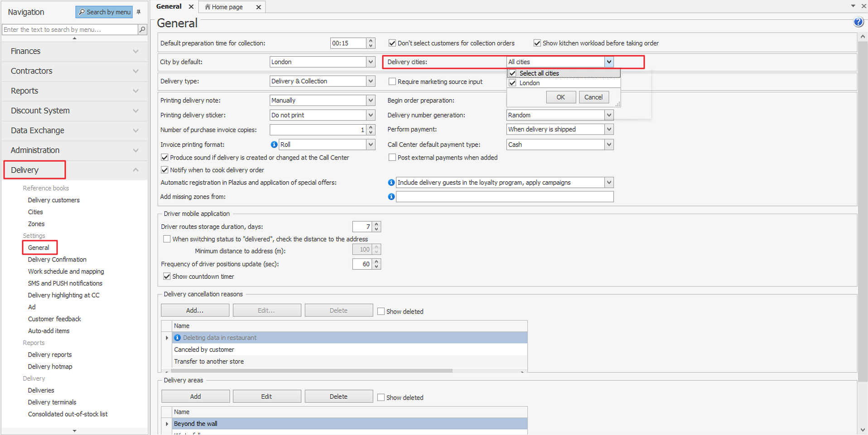Click info icon beside Invoice printing format
868x435 pixels.
coord(274,145)
